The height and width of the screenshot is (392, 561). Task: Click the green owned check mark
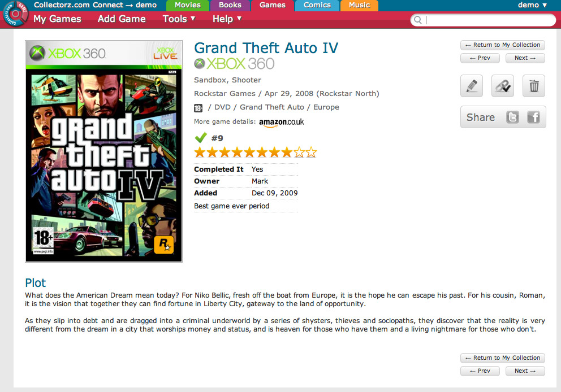201,138
